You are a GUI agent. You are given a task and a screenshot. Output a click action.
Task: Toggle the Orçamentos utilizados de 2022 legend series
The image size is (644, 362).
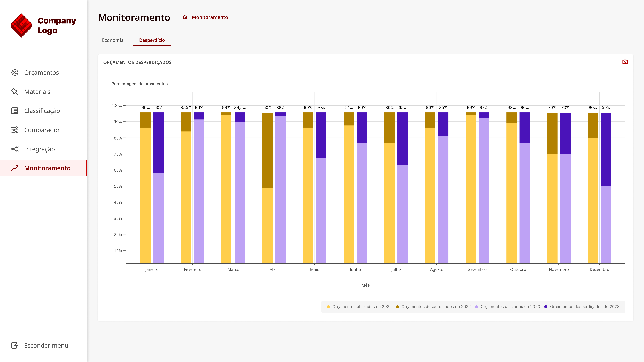(x=359, y=307)
